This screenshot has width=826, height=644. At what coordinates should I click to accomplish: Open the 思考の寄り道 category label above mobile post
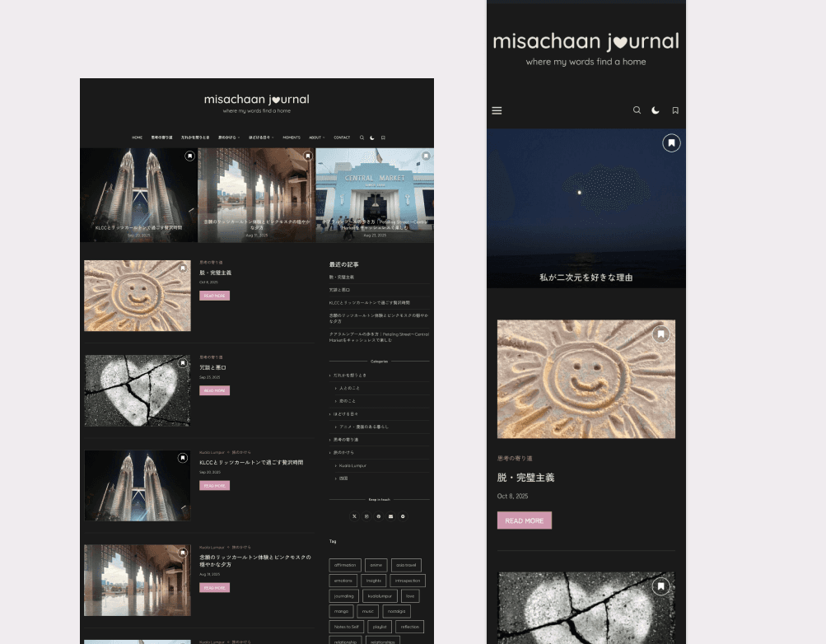[515, 458]
